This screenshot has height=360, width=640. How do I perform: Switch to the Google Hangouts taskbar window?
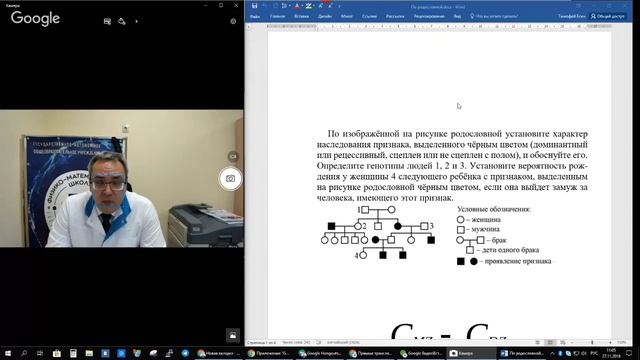320,353
